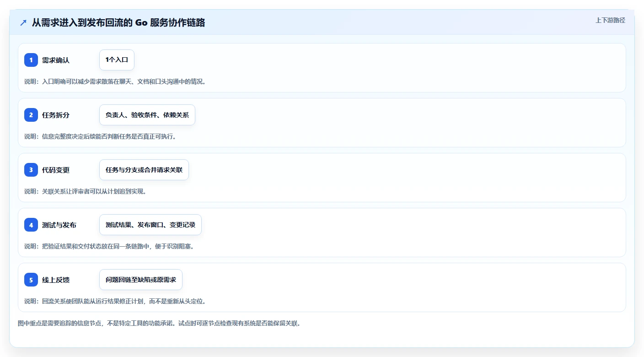Select the 线上反馈 step label

(x=56, y=280)
